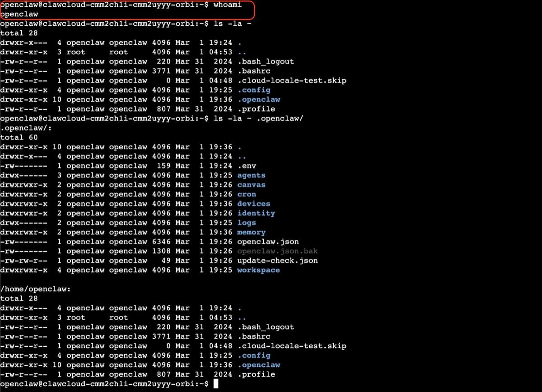Viewport: 542px width, 392px height.
Task: Select the agents directory name
Action: tap(251, 175)
